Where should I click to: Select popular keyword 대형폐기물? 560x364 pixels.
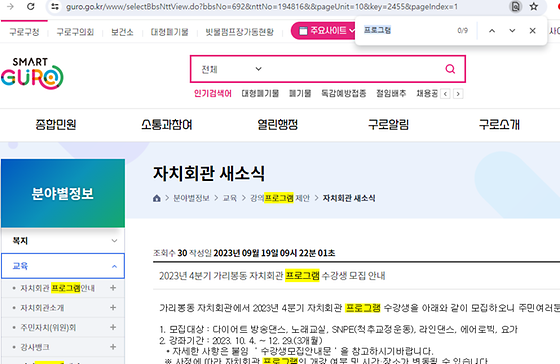pos(260,94)
